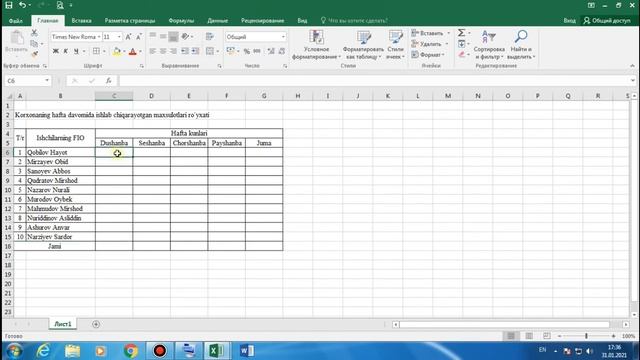Switch to the Вставка tab
Screen dimensions: 640x360
pos(81,20)
